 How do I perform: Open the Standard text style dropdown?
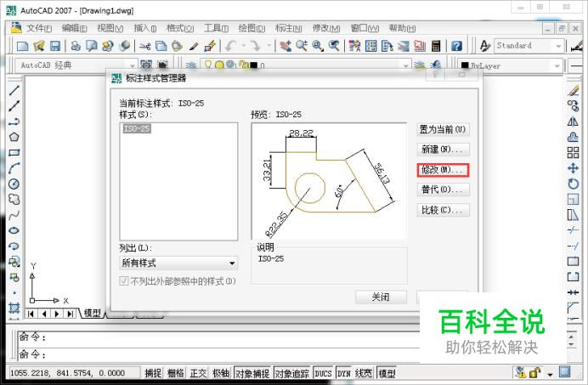click(558, 46)
